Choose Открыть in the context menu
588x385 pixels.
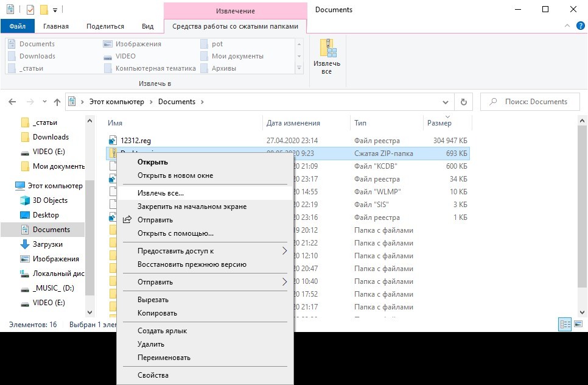205,162
